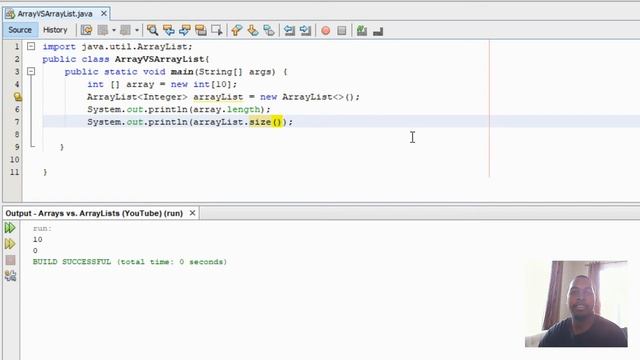This screenshot has height=360, width=640.
Task: Toggle Rectangular Selection icon
Action: 217,30
